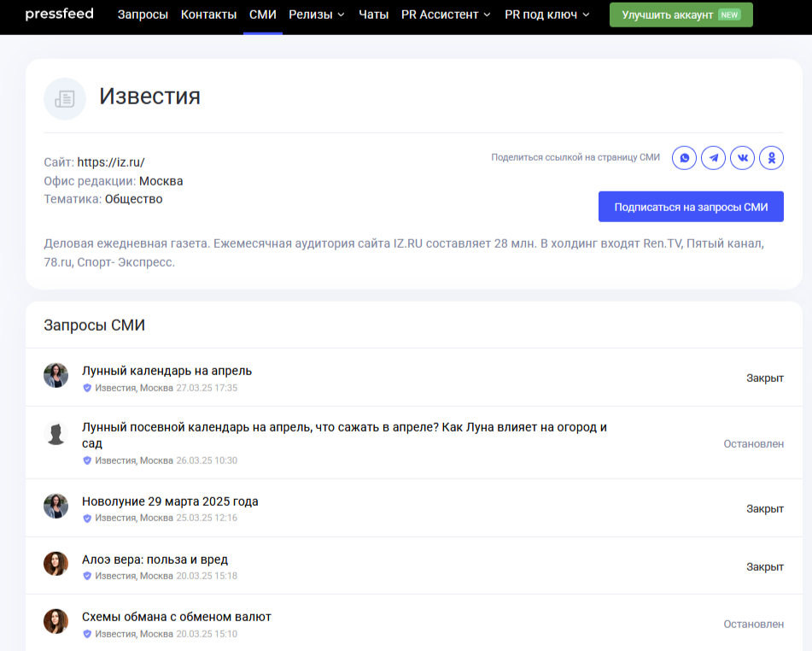The height and width of the screenshot is (651, 812).
Task: Share the page via VK icon
Action: 742,157
